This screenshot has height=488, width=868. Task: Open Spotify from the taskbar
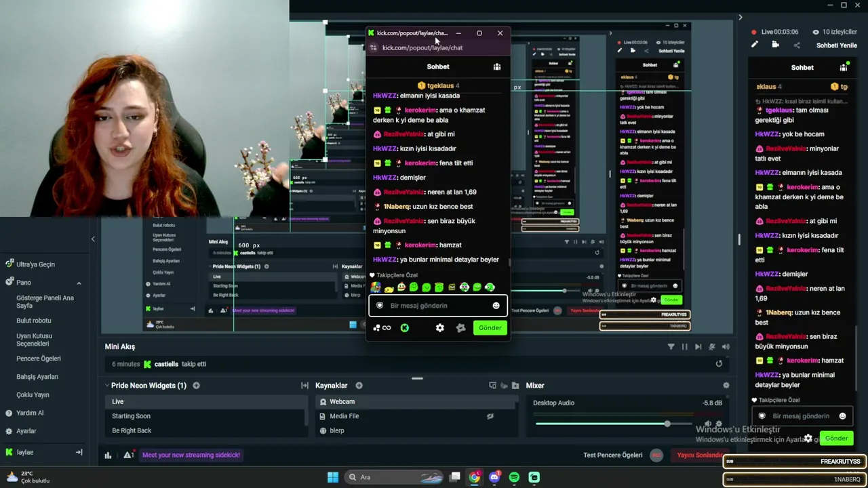click(x=514, y=477)
